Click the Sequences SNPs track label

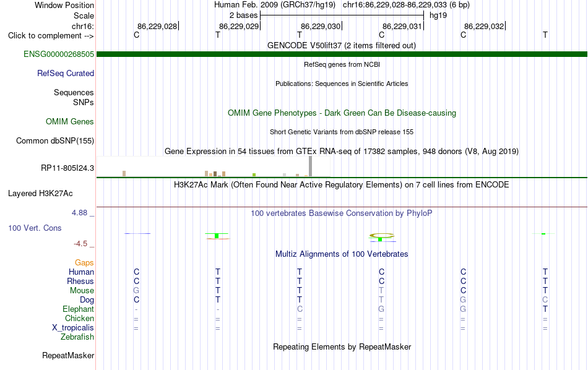click(74, 98)
